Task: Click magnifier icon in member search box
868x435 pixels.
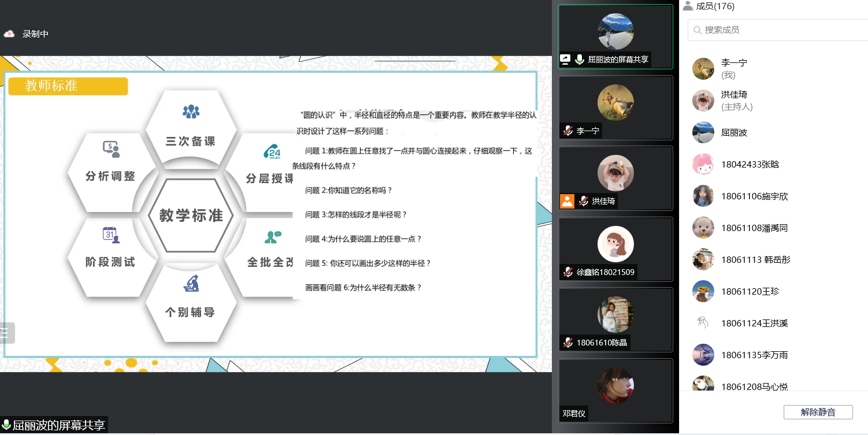Action: pos(698,30)
